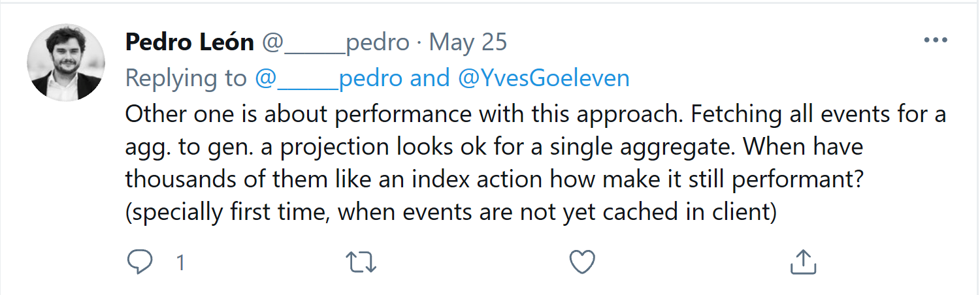
Task: Click the tweet's first line about performance
Action: click(x=536, y=114)
